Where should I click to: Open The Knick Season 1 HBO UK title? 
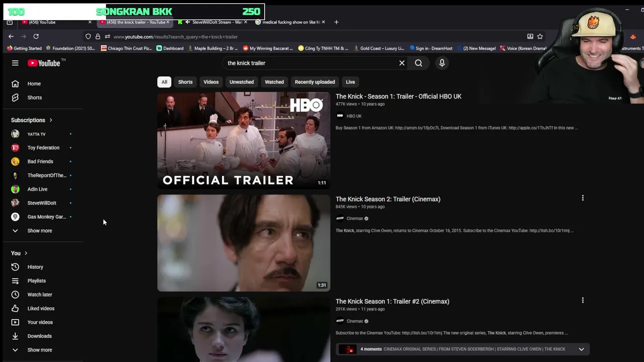398,97
